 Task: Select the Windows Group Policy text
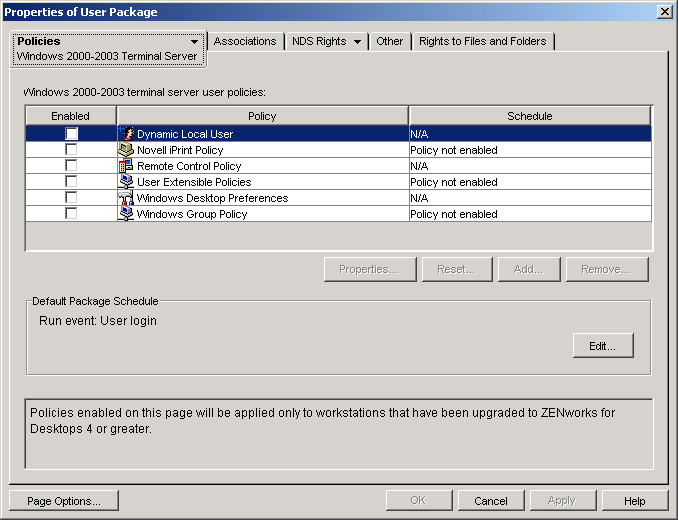click(x=192, y=214)
